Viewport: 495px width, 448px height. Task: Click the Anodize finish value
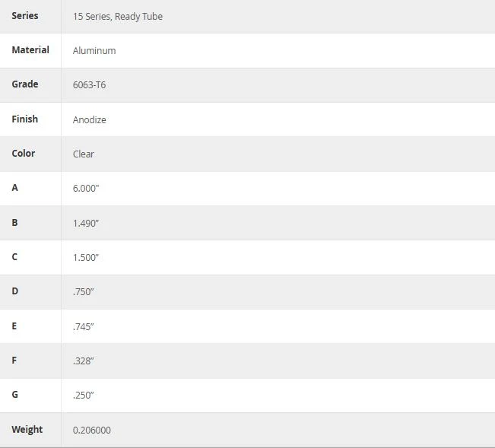coord(89,119)
